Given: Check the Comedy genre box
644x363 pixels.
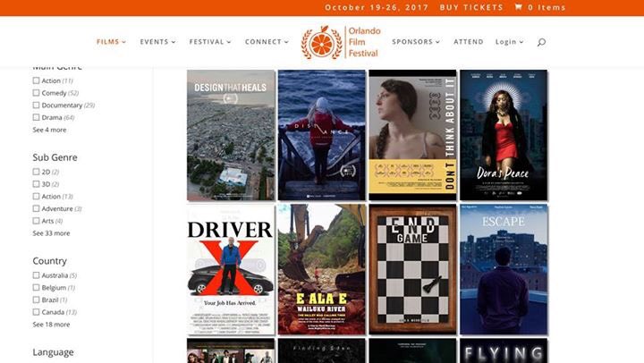Looking at the screenshot, I should pyautogui.click(x=36, y=93).
